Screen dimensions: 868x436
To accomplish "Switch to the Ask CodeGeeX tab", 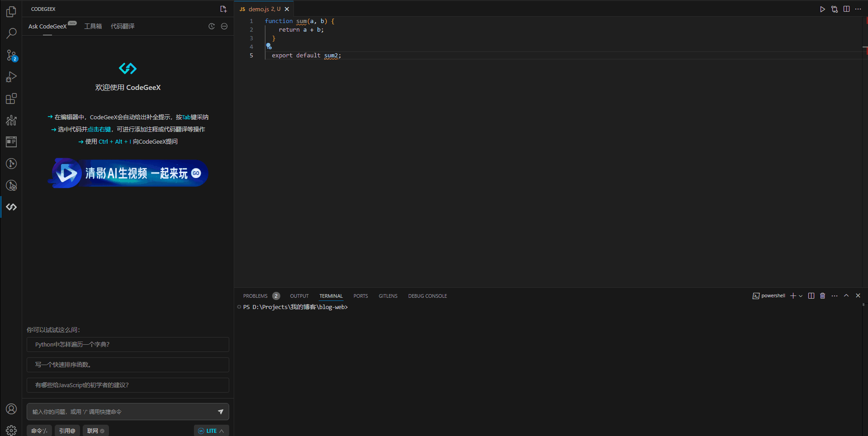I will click(47, 27).
